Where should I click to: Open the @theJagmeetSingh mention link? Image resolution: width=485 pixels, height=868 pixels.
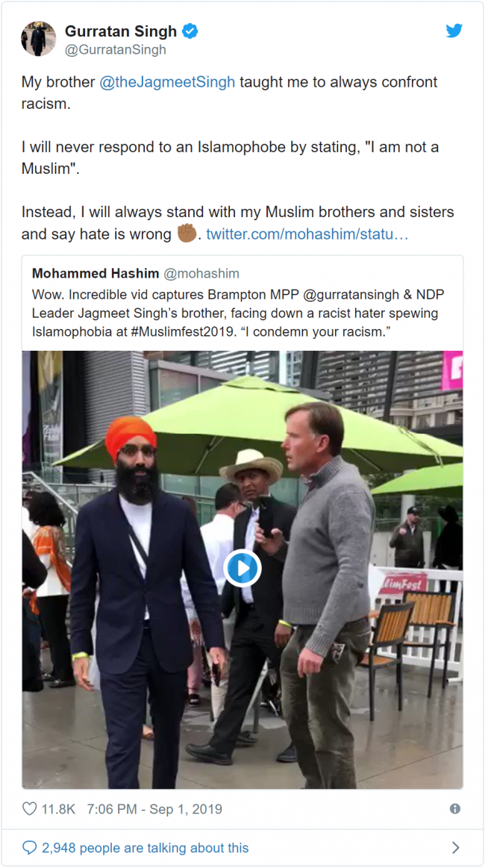[167, 82]
